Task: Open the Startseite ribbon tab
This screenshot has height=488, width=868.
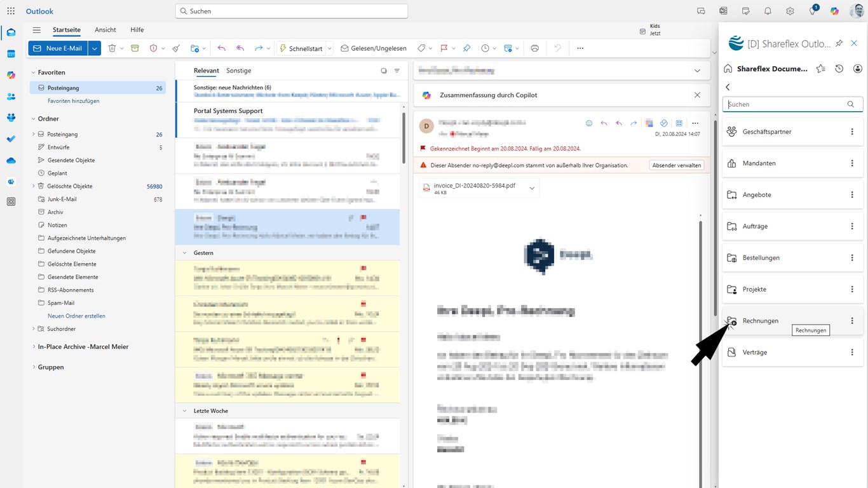Action: (x=67, y=30)
